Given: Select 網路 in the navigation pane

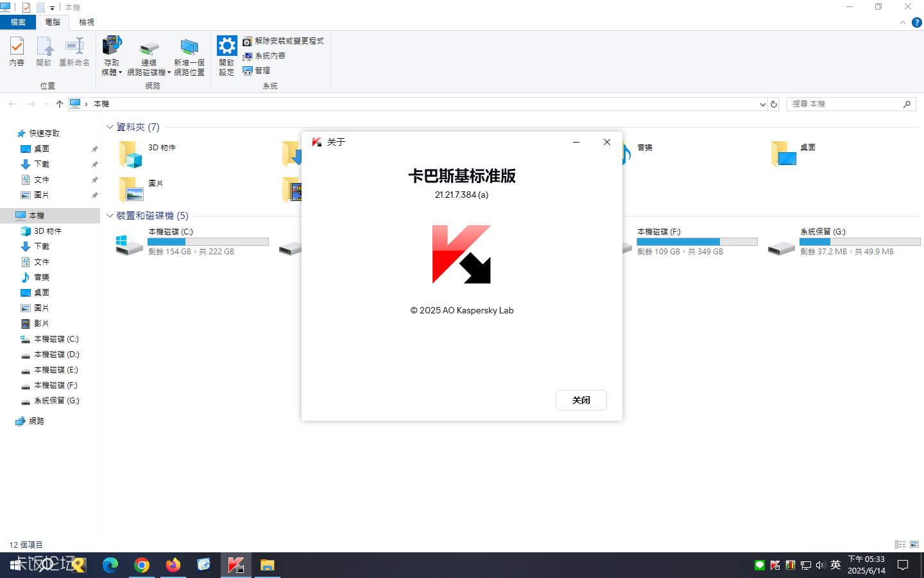Looking at the screenshot, I should click(30, 421).
